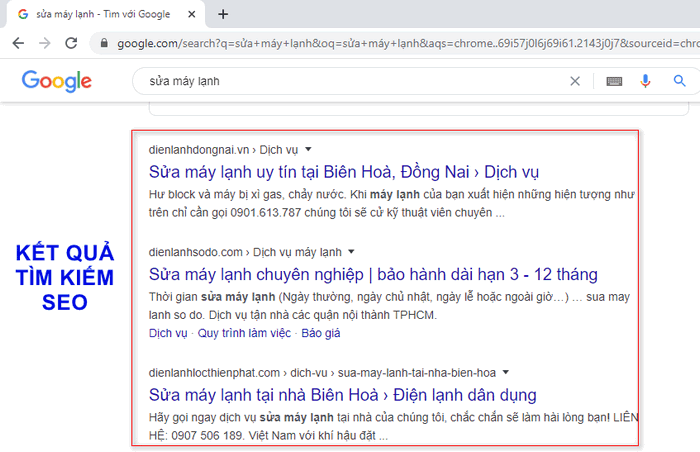Expand options arrow beside dienlanhsodo.com
The width and height of the screenshot is (700, 452).
click(351, 252)
